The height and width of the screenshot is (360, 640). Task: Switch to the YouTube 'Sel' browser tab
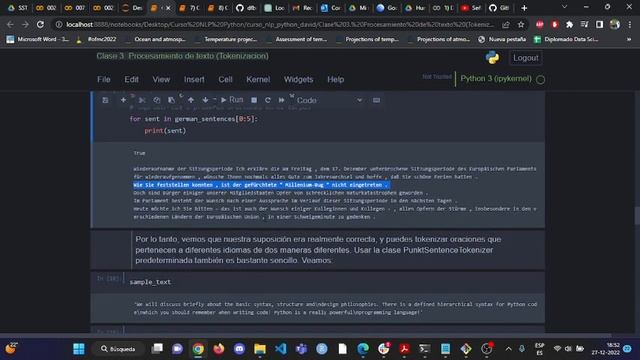(471, 8)
